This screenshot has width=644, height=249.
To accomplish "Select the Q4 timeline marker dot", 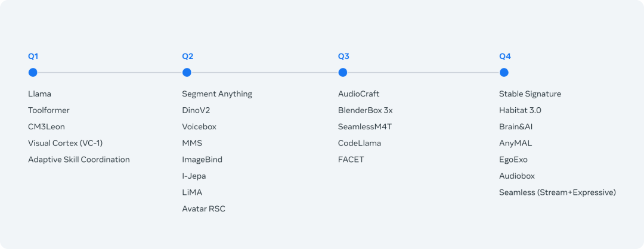I will pos(504,72).
